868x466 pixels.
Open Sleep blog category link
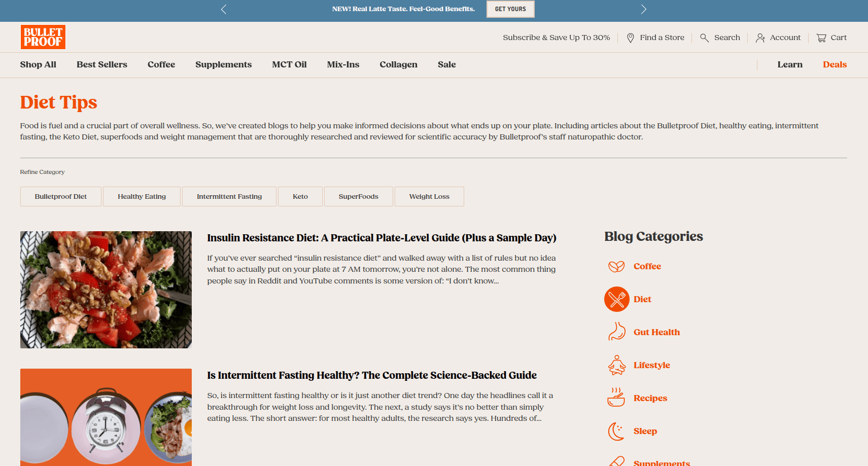[645, 431]
